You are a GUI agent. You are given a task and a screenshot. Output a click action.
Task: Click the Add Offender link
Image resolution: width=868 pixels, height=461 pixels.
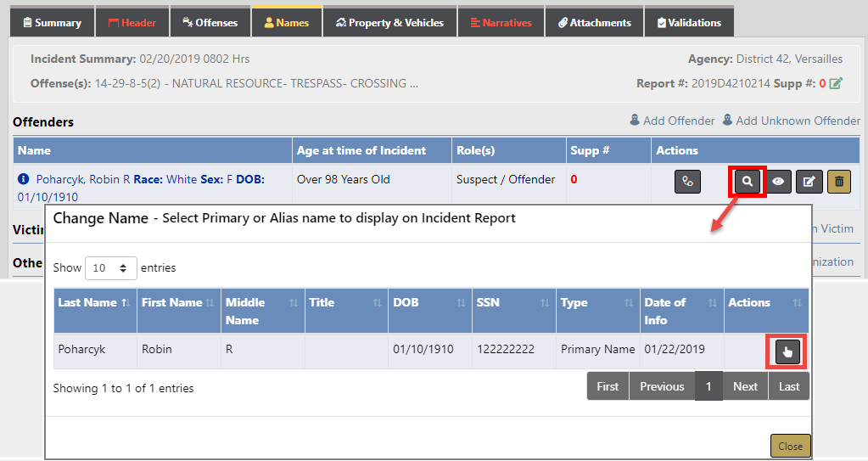click(672, 121)
